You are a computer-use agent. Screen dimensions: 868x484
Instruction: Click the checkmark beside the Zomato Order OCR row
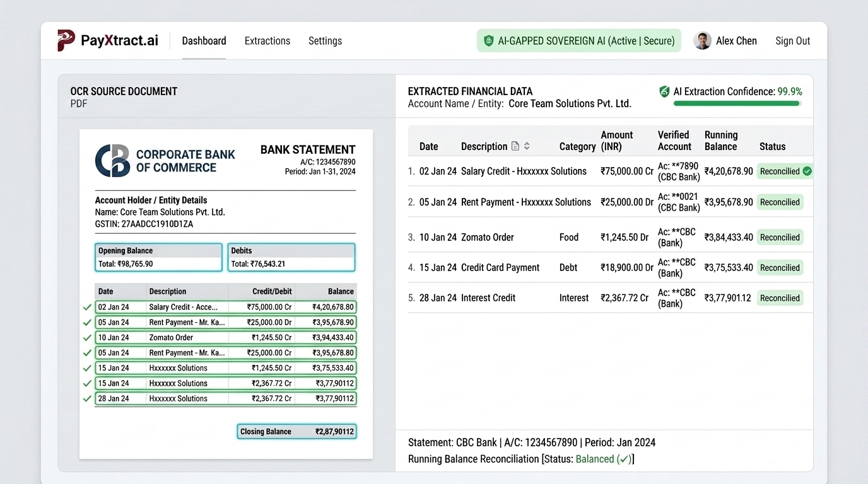point(87,337)
